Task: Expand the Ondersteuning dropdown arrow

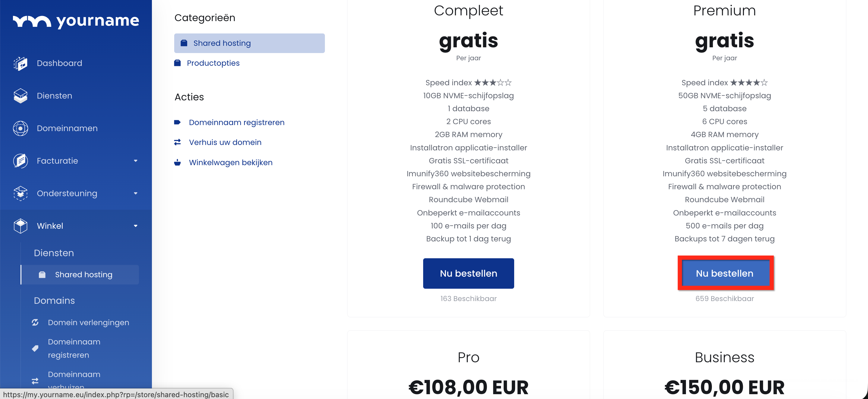Action: [135, 193]
